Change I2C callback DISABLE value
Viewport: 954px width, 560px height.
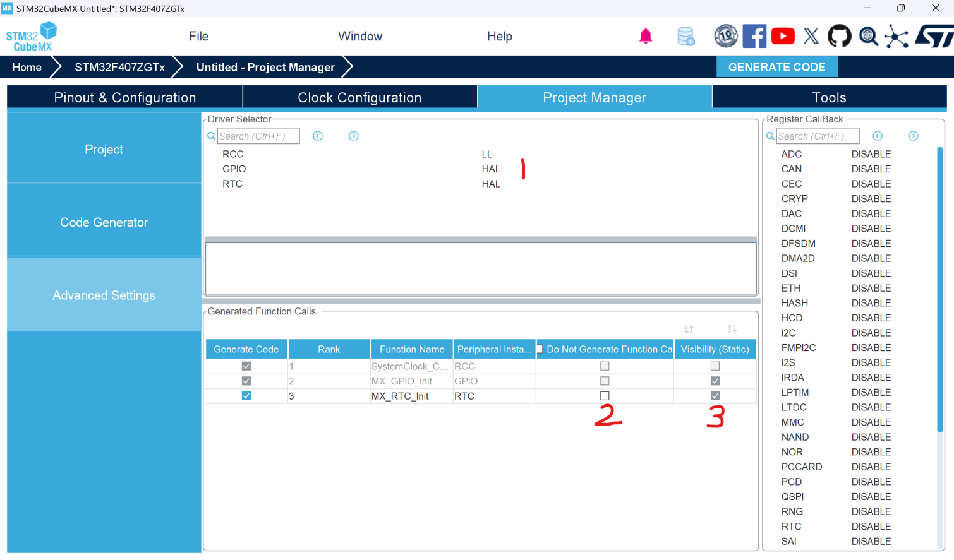[x=871, y=333]
